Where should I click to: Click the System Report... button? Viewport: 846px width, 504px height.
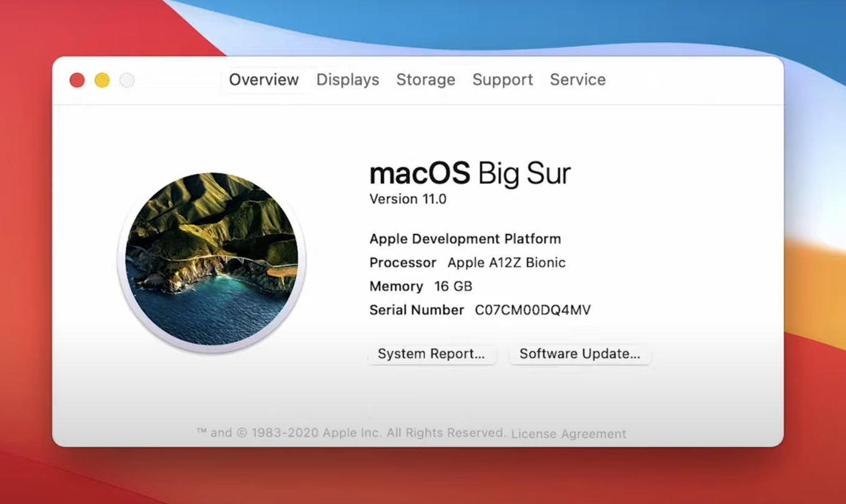[431, 354]
